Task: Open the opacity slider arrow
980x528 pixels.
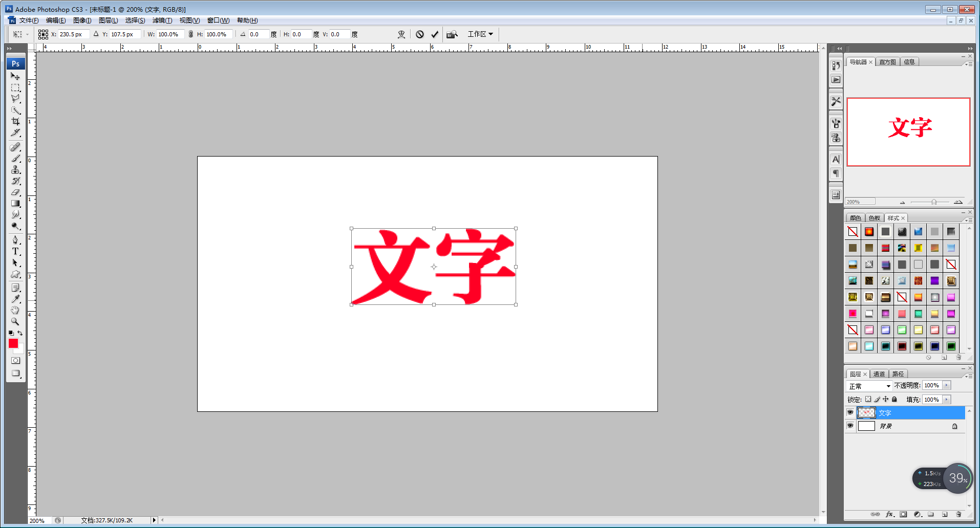Action: point(947,385)
